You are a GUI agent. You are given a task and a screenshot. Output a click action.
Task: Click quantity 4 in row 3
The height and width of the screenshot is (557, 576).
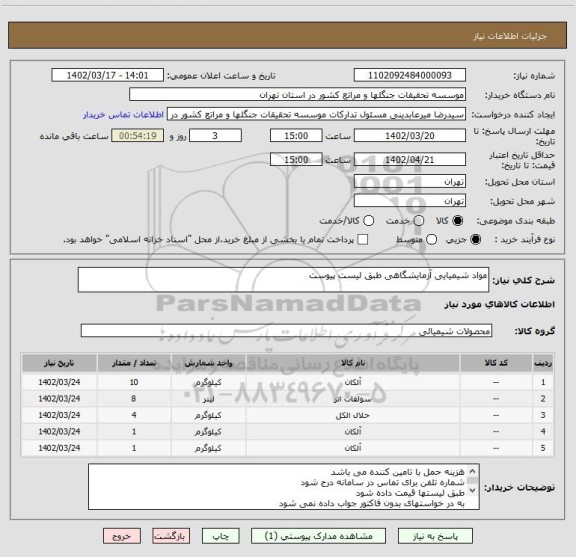[134, 415]
